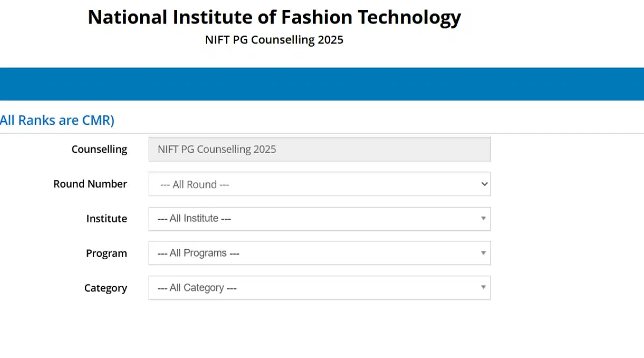The width and height of the screenshot is (644, 358).
Task: Open the Program dropdown
Action: tap(319, 253)
